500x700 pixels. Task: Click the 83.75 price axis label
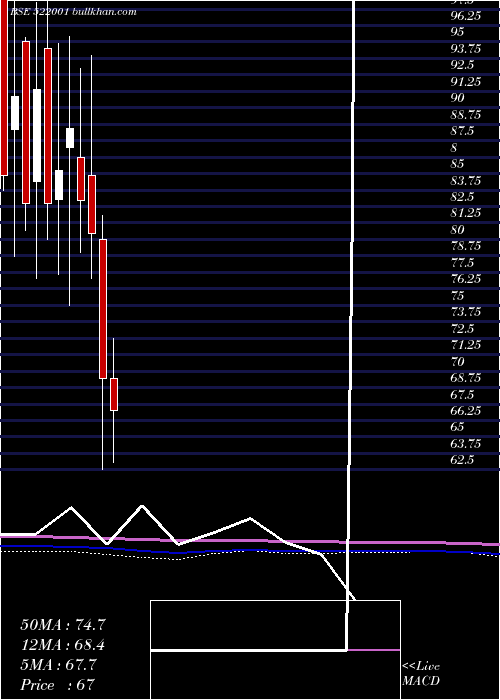click(466, 180)
